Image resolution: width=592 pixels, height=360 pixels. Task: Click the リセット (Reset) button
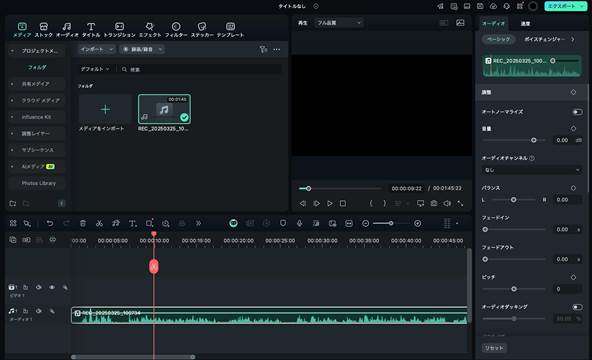pos(495,348)
